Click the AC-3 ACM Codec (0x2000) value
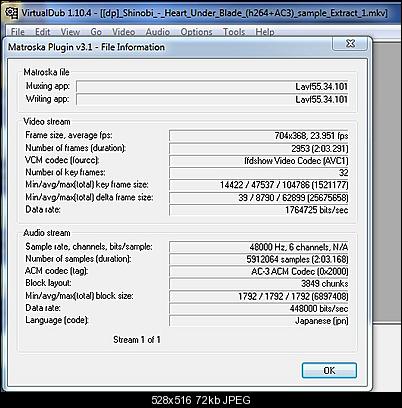Image resolution: width=402 pixels, height=408 pixels. pos(259,271)
